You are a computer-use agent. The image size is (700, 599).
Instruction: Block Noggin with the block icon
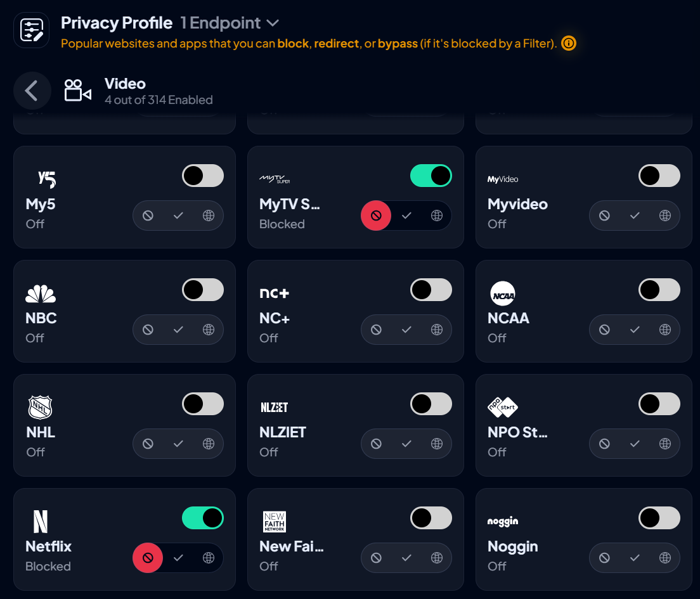click(x=604, y=558)
